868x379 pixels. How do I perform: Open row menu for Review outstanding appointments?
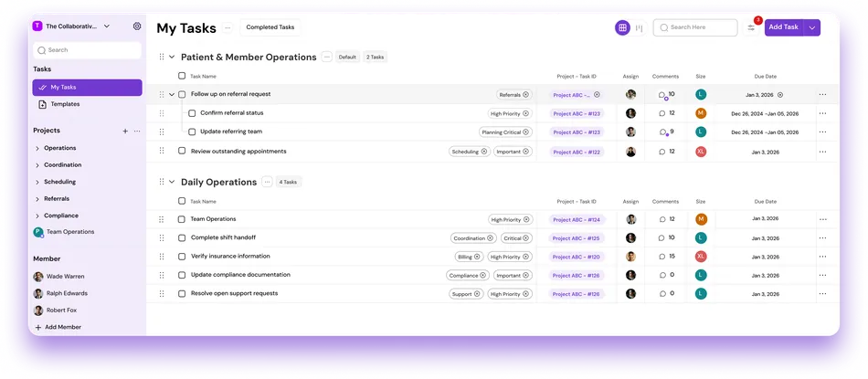[x=822, y=152]
